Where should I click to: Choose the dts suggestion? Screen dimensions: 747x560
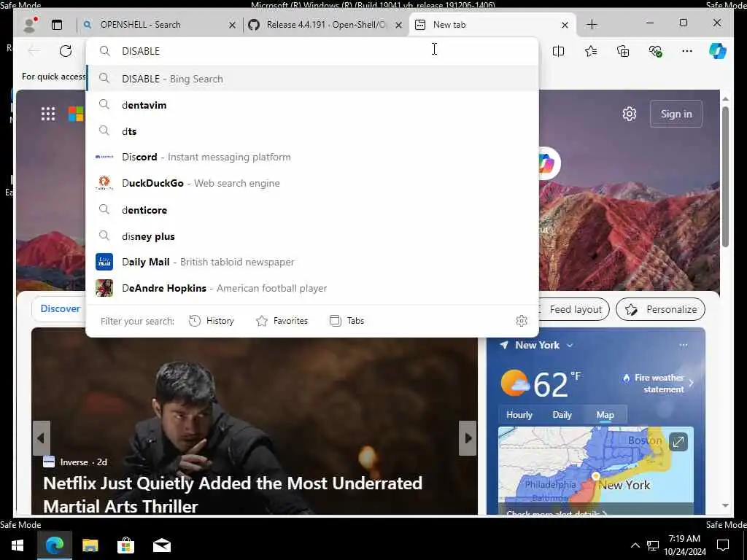pyautogui.click(x=312, y=131)
